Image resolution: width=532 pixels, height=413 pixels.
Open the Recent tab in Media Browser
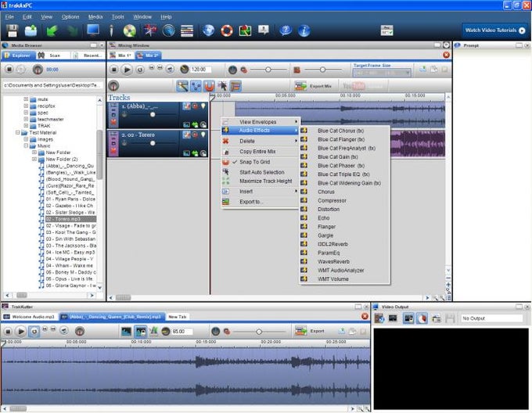tap(88, 56)
